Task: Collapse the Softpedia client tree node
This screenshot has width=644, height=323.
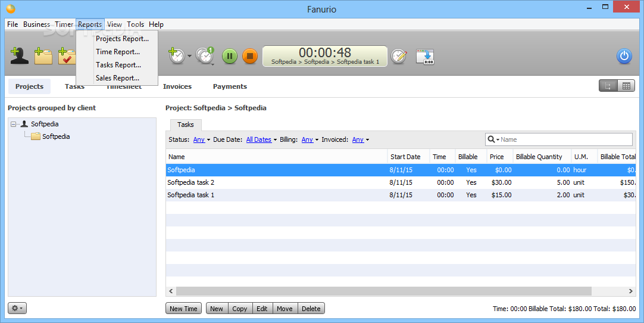Action: [14, 124]
